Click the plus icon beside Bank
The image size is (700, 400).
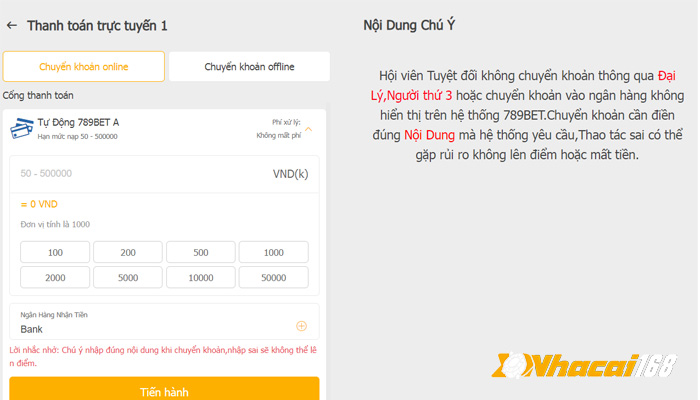(x=301, y=326)
